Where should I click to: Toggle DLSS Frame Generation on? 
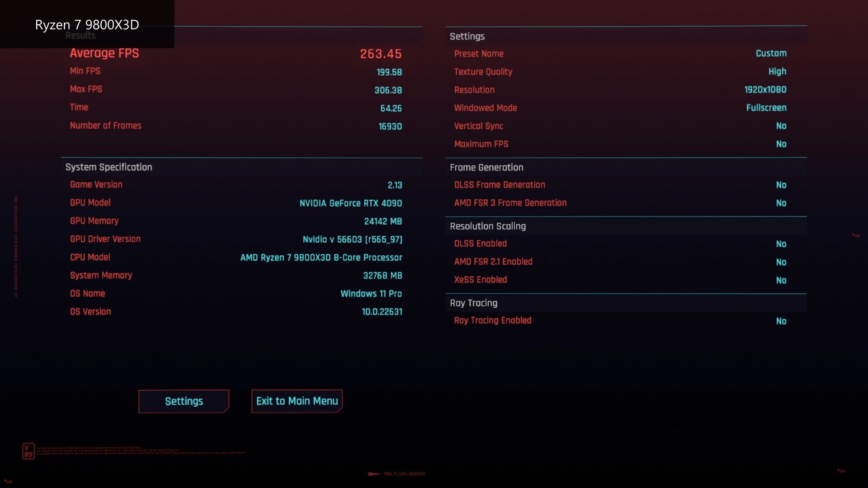point(781,185)
